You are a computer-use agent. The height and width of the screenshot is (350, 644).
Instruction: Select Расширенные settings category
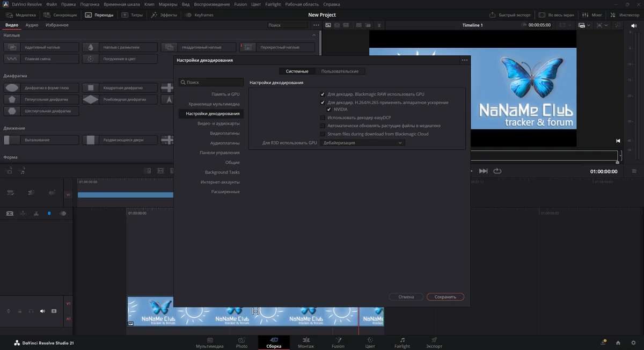225,192
